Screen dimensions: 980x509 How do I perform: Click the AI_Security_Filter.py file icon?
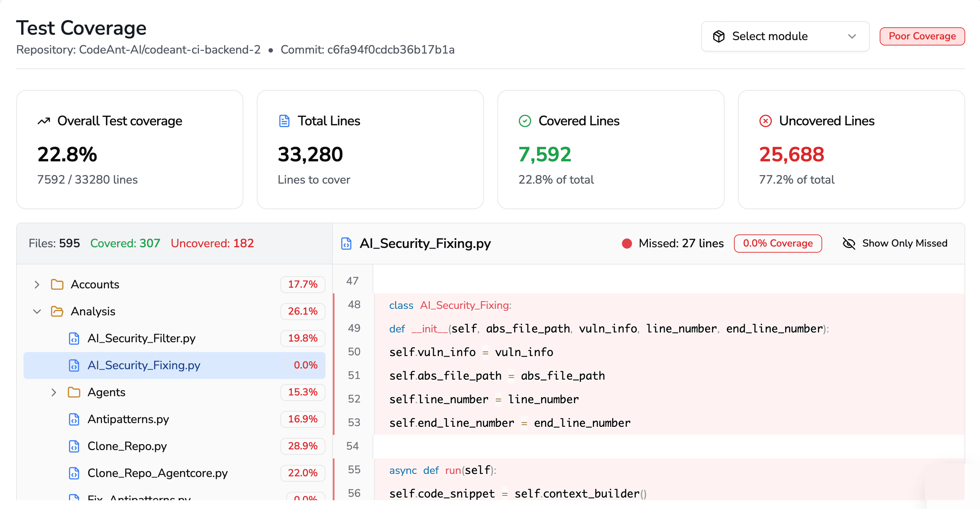pos(74,338)
